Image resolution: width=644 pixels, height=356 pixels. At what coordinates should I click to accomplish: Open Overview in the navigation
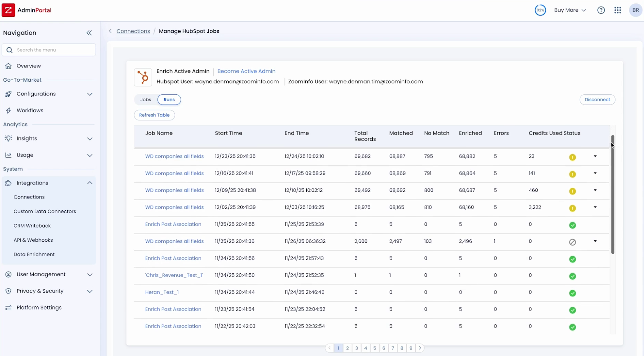pos(29,66)
